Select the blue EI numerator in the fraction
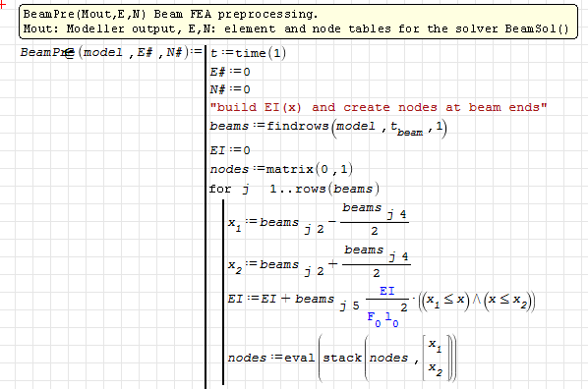This screenshot has height=389, width=588. [387, 291]
